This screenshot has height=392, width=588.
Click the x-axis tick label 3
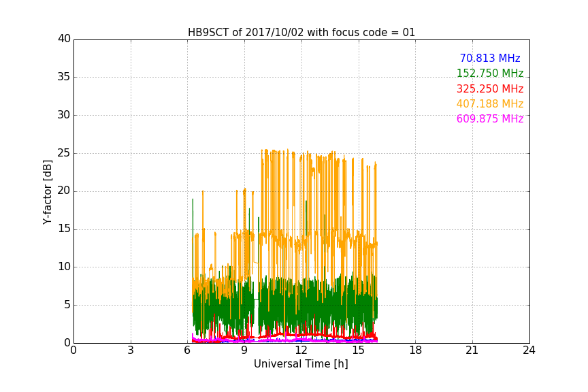pyautogui.click(x=131, y=350)
